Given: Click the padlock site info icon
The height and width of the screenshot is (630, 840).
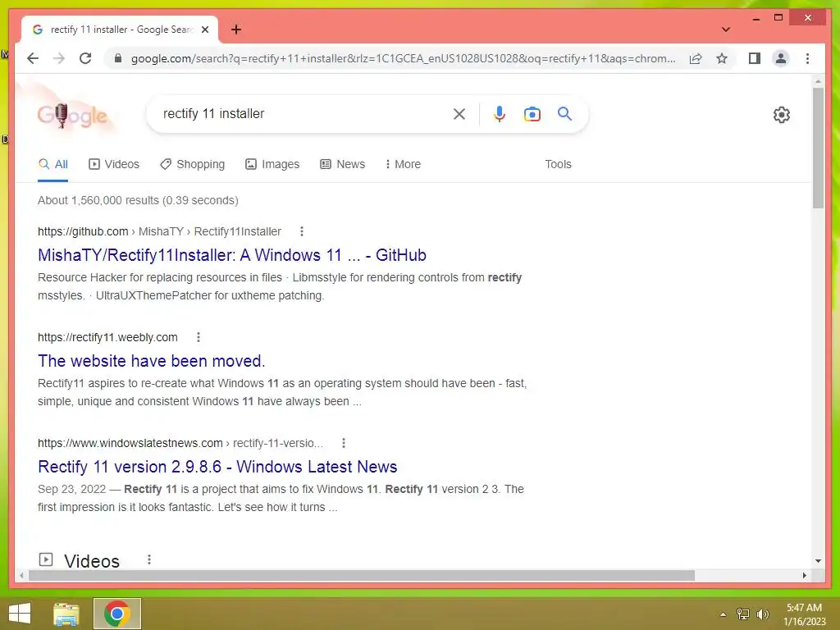Looking at the screenshot, I should 118,58.
